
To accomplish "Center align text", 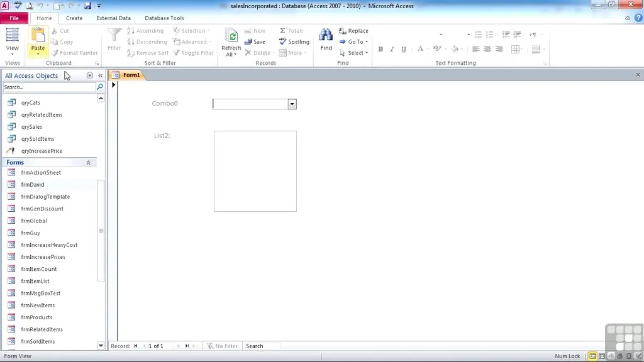I will coord(487,49).
